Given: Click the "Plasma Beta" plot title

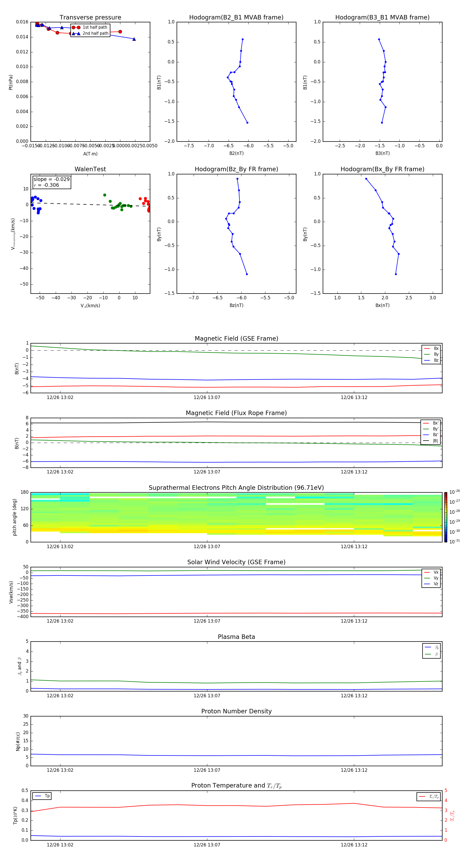Looking at the screenshot, I should pyautogui.click(x=236, y=637).
